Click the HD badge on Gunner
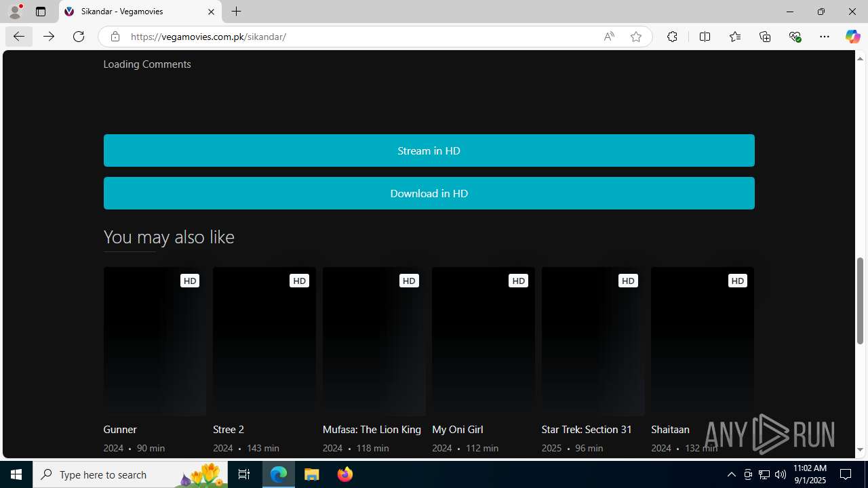This screenshot has height=488, width=868. [x=190, y=281]
